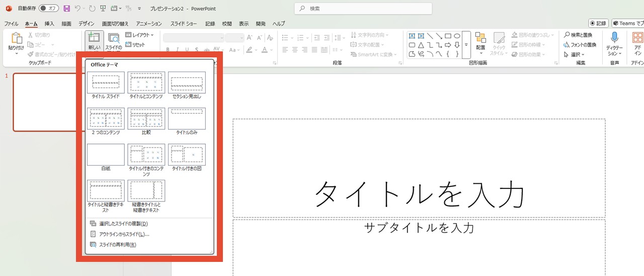Screen dimensions: 644x276
Task: Expand the shapes gallery more button
Action: pos(466,45)
